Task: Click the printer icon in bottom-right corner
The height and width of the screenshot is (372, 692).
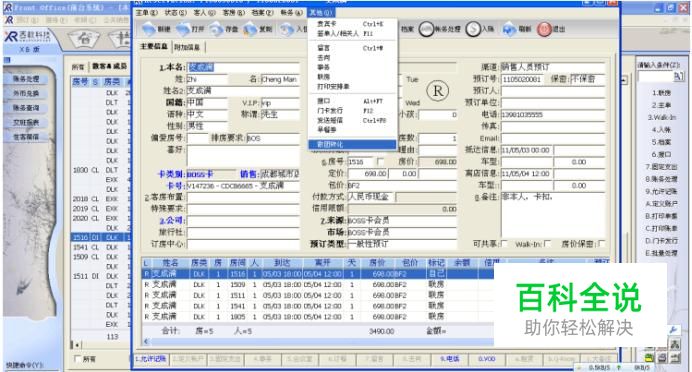Action: tap(663, 357)
